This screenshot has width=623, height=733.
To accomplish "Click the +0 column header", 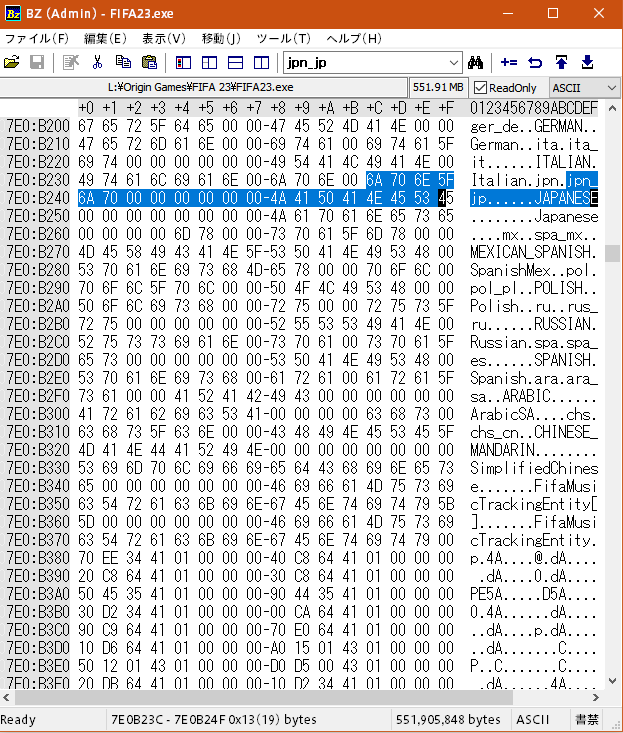I will coord(86,108).
